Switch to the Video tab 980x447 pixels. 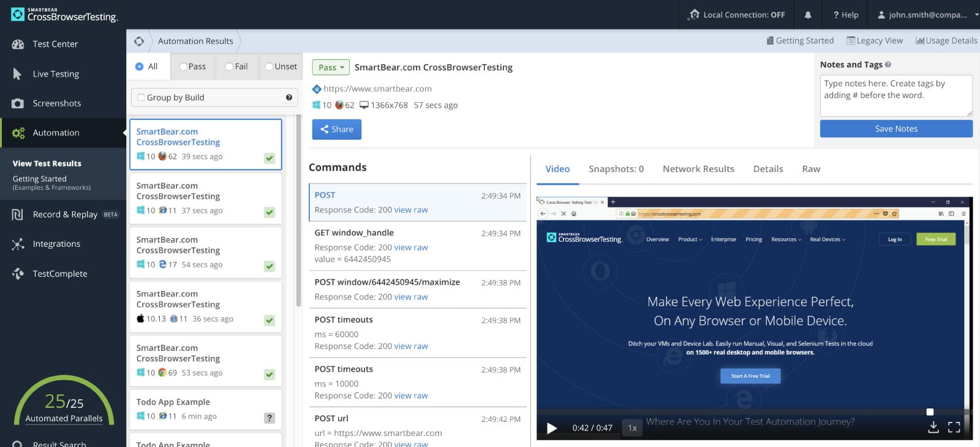[x=557, y=169]
